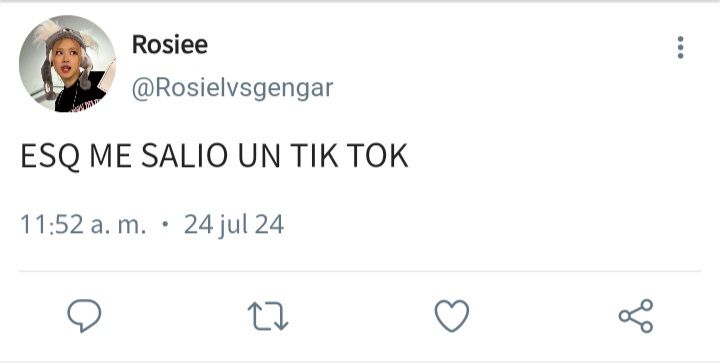The image size is (720, 363).
Task: View Rosiee's profile picture
Action: coord(68,64)
